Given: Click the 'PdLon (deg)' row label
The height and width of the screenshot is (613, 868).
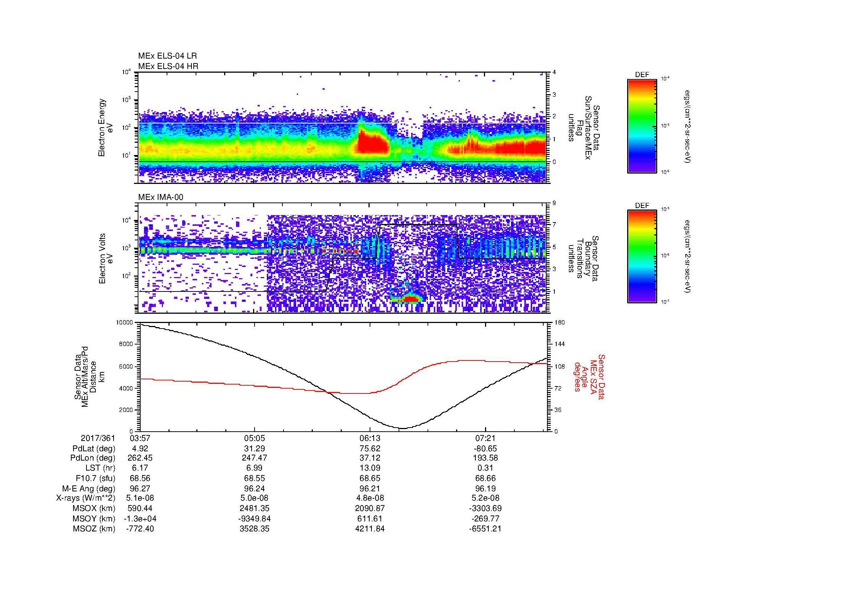Looking at the screenshot, I should pos(93,458).
